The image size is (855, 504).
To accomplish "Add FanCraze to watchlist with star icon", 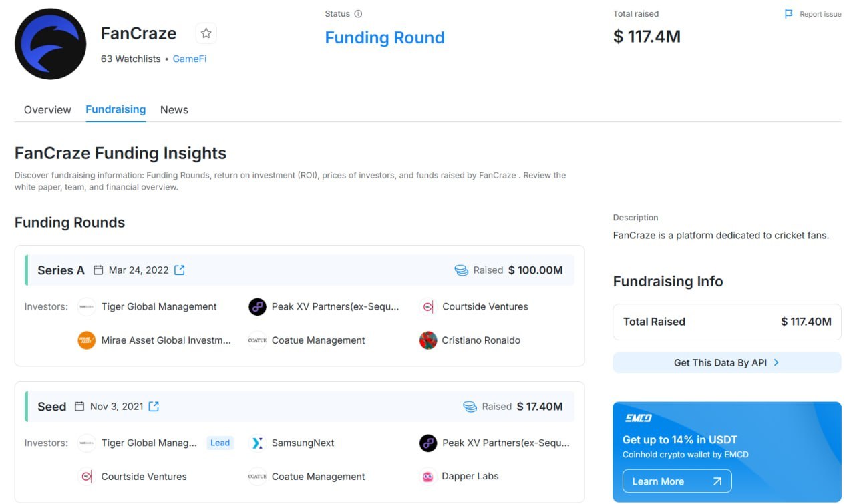I will (x=206, y=33).
